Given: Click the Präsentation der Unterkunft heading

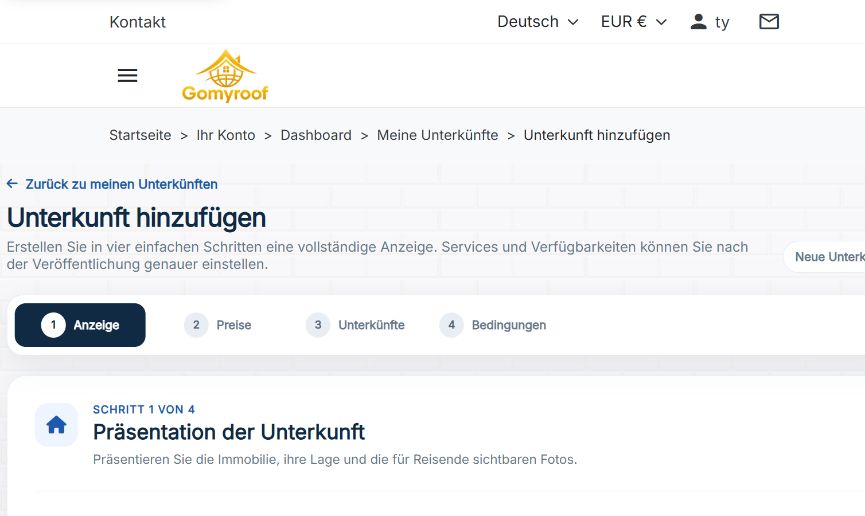Looking at the screenshot, I should tap(229, 432).
